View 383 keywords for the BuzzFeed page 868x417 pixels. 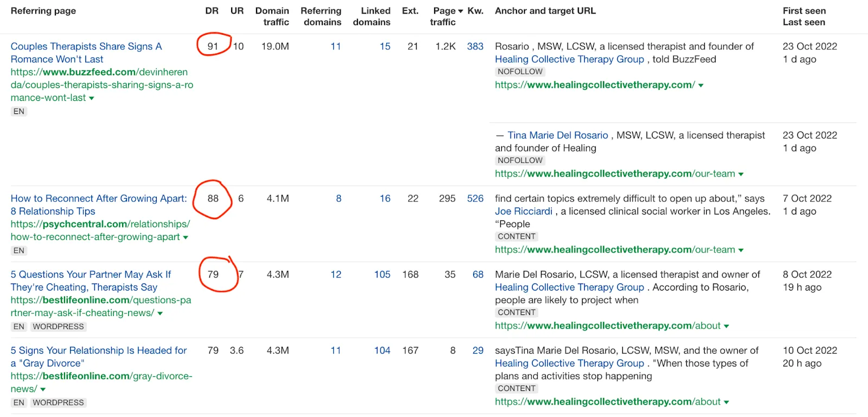pyautogui.click(x=475, y=47)
